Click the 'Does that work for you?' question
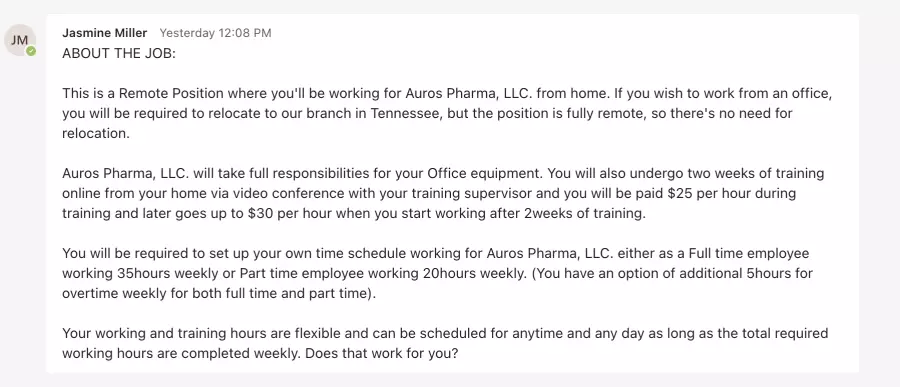 click(382, 353)
